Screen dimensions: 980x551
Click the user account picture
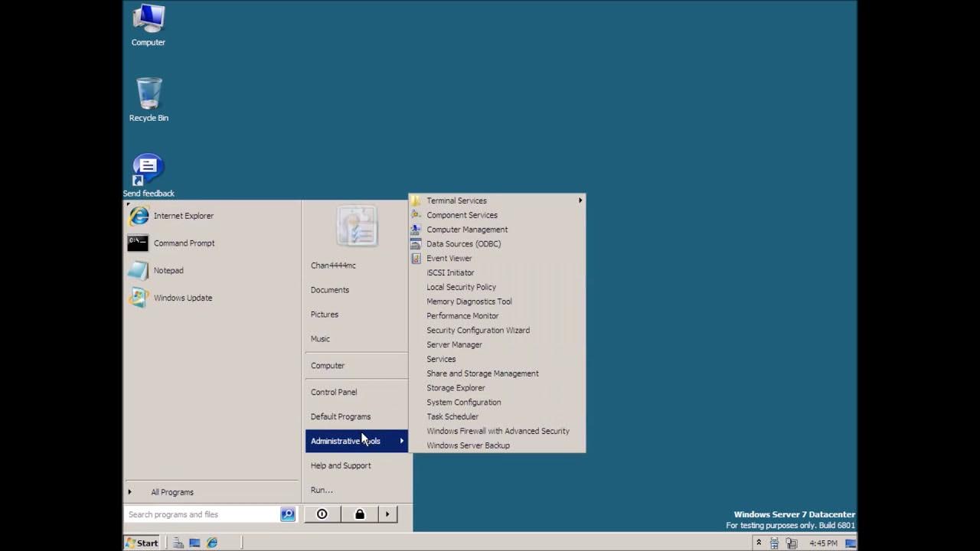[357, 226]
